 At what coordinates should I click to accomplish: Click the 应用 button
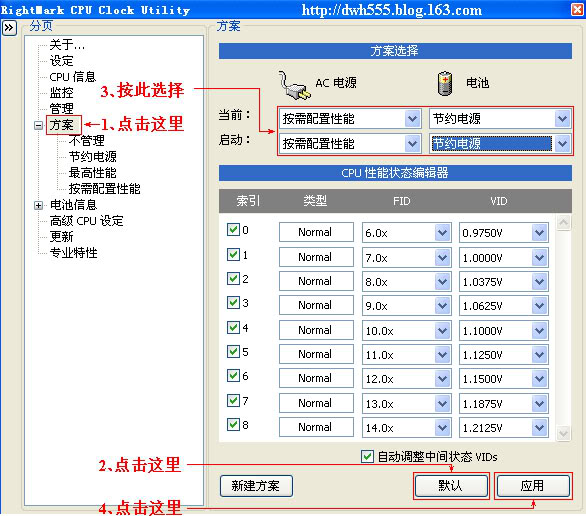533,486
